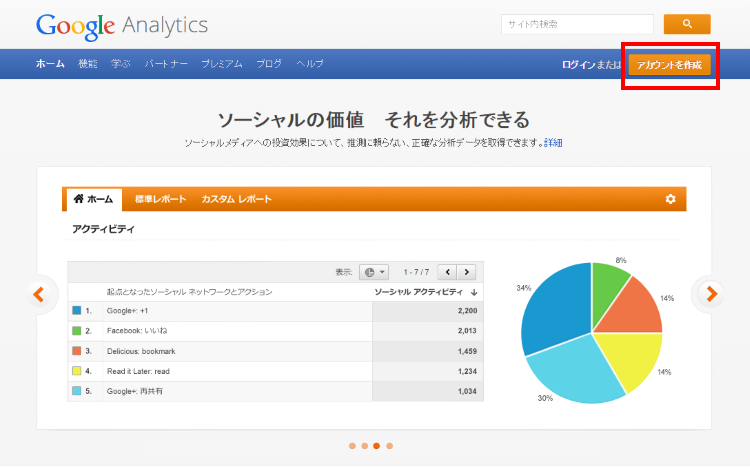Switch to the 標準レポート tab
Screen dimensions: 750x467
pos(160,199)
